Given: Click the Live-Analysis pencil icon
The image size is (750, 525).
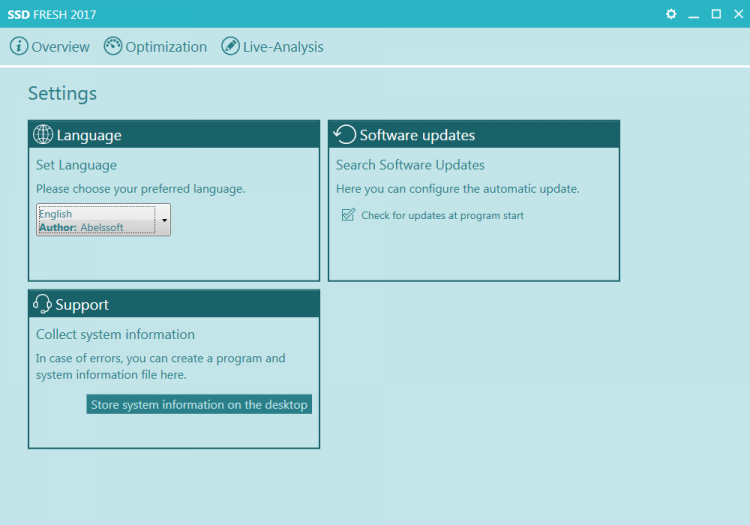Looking at the screenshot, I should (x=230, y=46).
